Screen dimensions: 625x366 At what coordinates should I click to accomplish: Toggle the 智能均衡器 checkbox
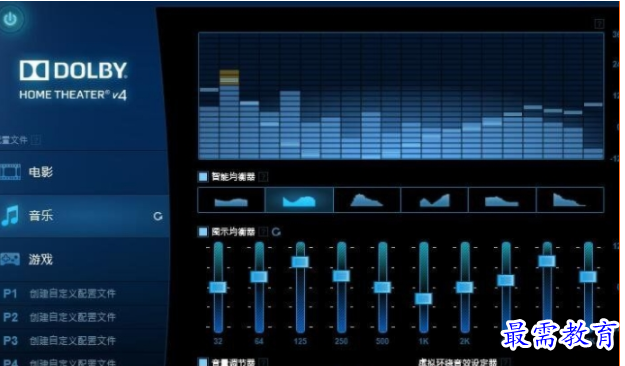pyautogui.click(x=203, y=177)
